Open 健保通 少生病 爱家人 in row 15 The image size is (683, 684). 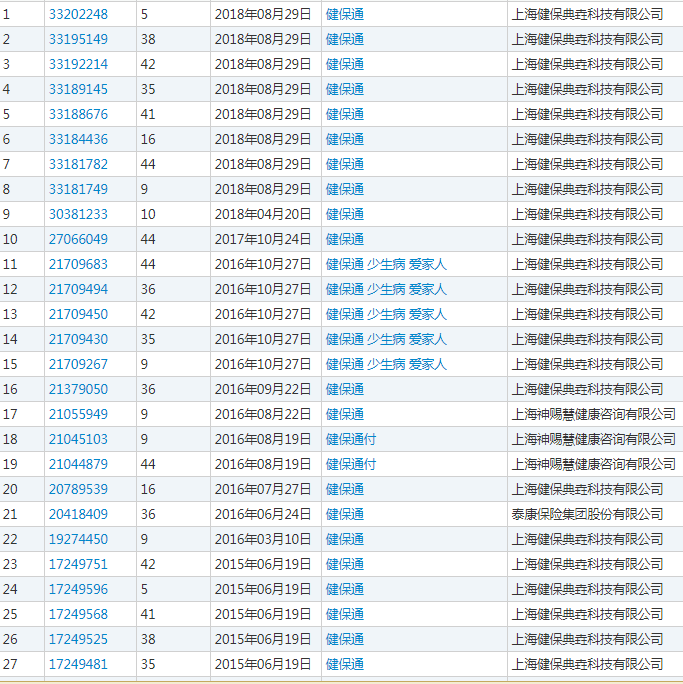[386, 364]
